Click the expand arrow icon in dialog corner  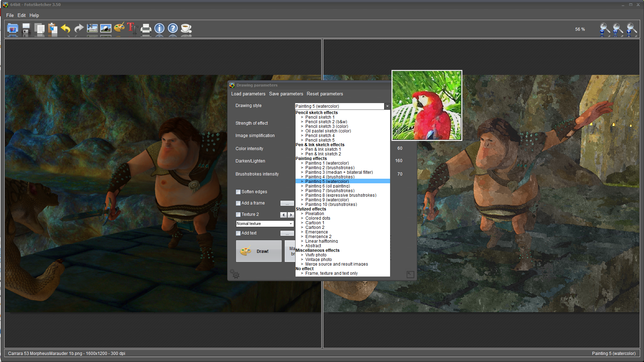pos(410,274)
